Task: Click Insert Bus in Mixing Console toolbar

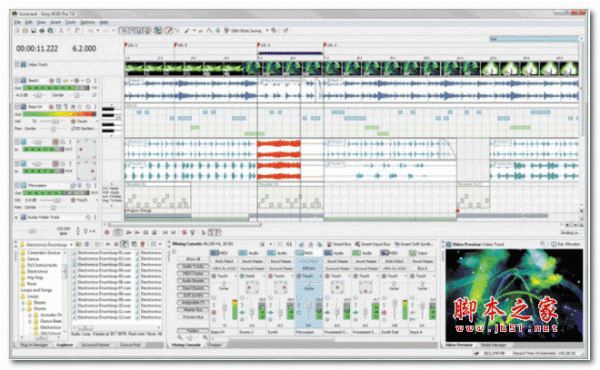Action: [x=340, y=244]
